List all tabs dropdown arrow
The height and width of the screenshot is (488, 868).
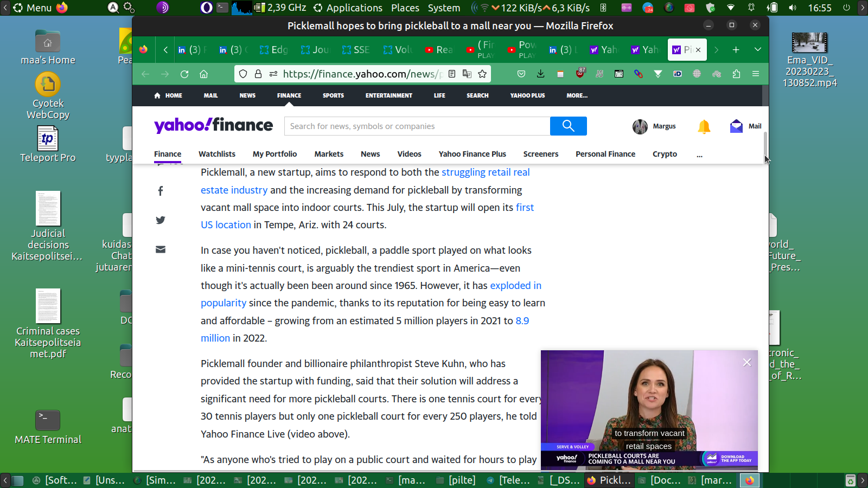758,50
